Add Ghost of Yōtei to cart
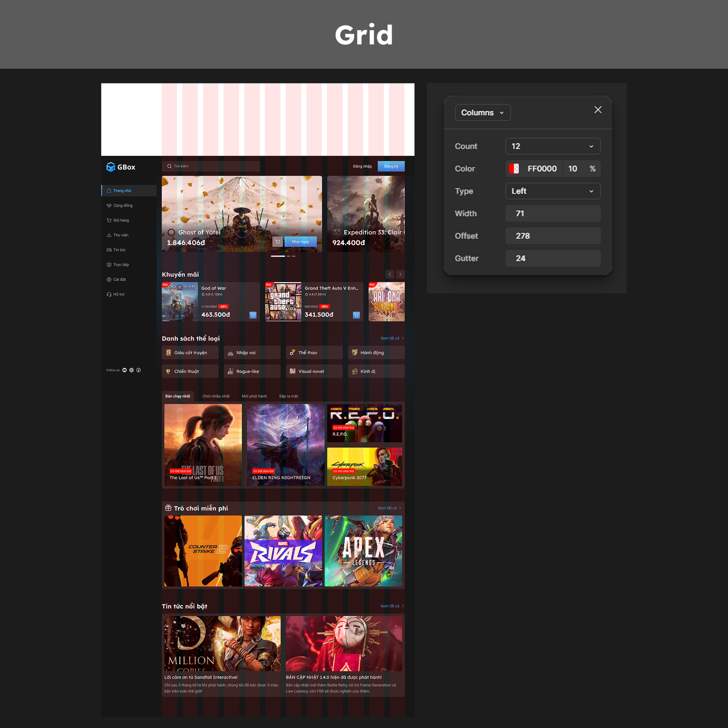728x728 pixels. [x=278, y=242]
